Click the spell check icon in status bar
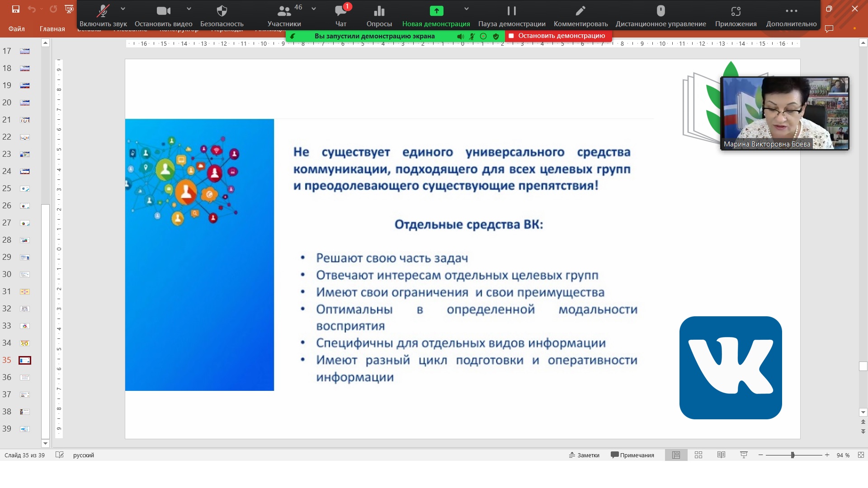Viewport: 868px width, 488px height. (x=60, y=455)
